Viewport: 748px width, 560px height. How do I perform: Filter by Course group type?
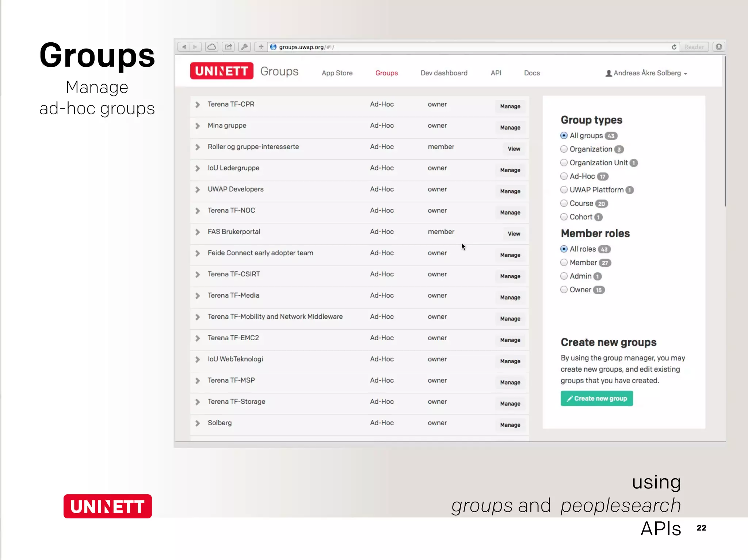[x=564, y=203]
